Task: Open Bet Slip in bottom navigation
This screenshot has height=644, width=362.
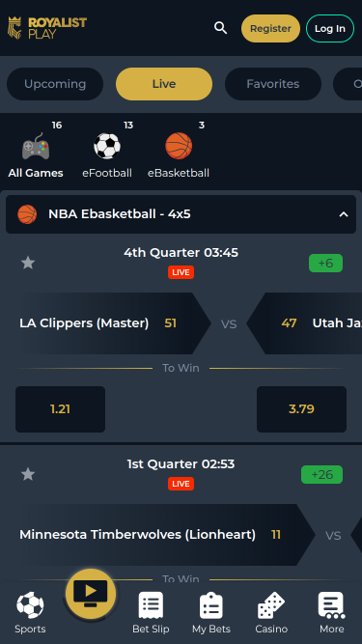Action: click(151, 612)
